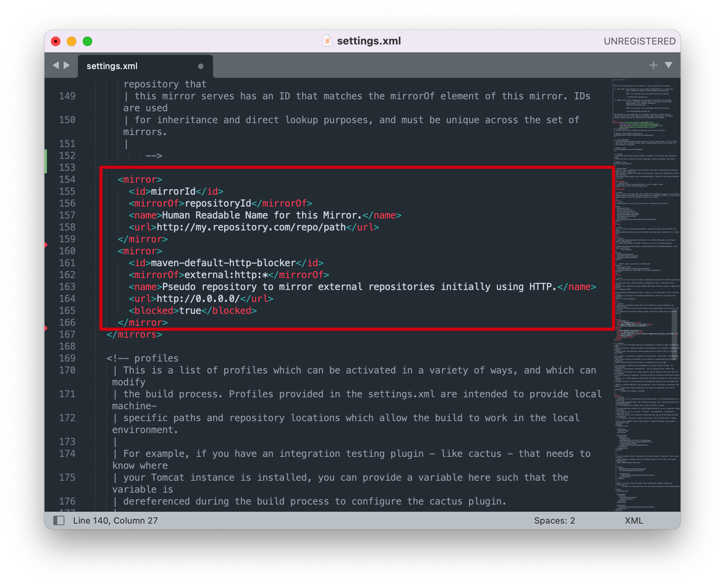
Task: Click the back navigation arrow in tab bar
Action: point(56,65)
